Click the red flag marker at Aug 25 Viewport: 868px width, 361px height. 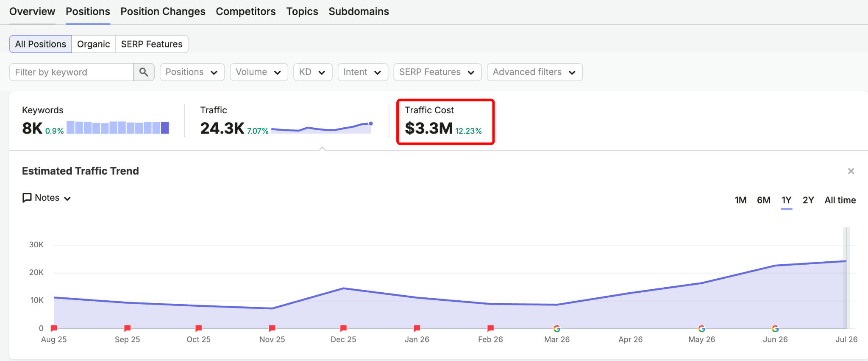(x=54, y=328)
